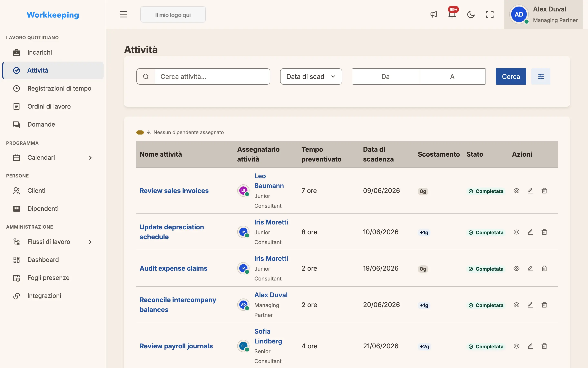The width and height of the screenshot is (588, 368).
Task: Toggle dark mode moon icon
Action: [x=471, y=14]
